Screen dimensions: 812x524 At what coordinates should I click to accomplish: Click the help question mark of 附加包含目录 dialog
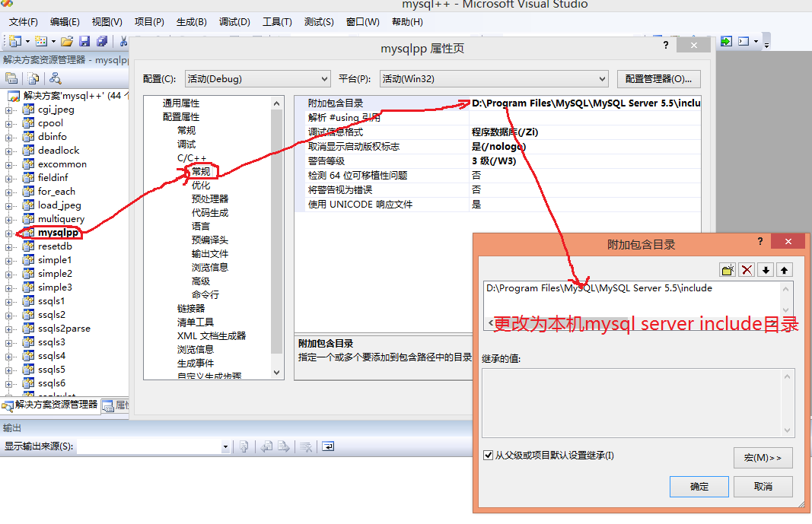coord(759,242)
